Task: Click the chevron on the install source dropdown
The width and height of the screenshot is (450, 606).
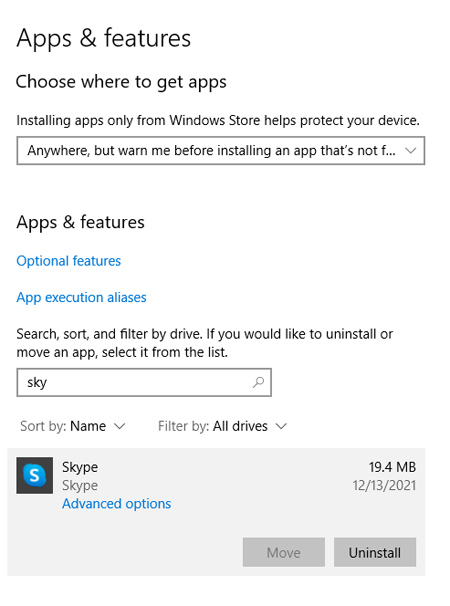Action: 410,150
